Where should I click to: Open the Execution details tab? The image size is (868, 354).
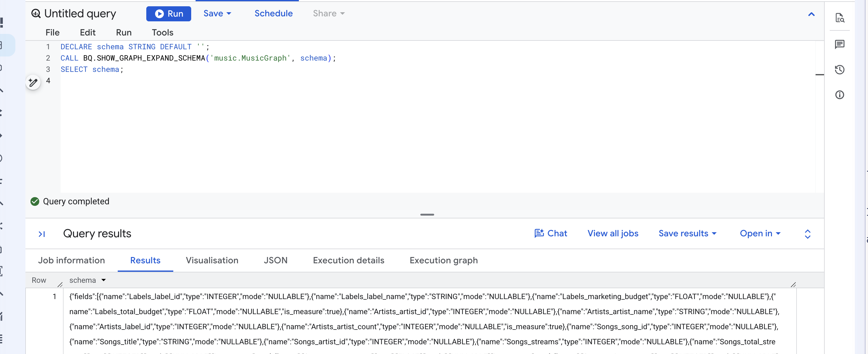tap(348, 260)
